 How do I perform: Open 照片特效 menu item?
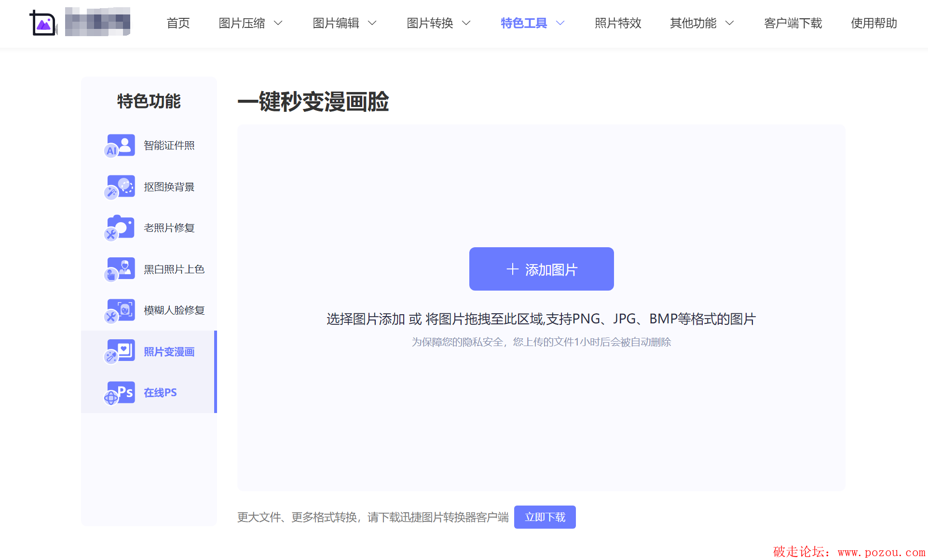click(x=618, y=23)
